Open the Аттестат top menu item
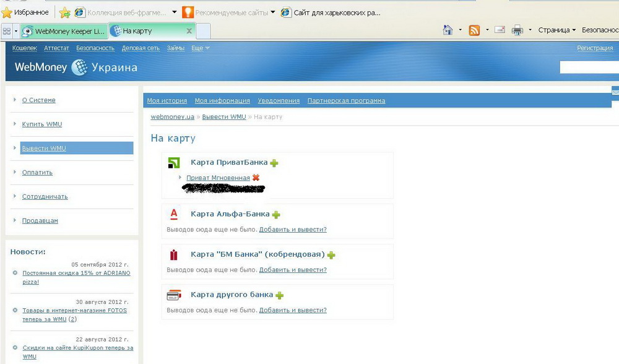The width and height of the screenshot is (619, 364). (x=56, y=48)
